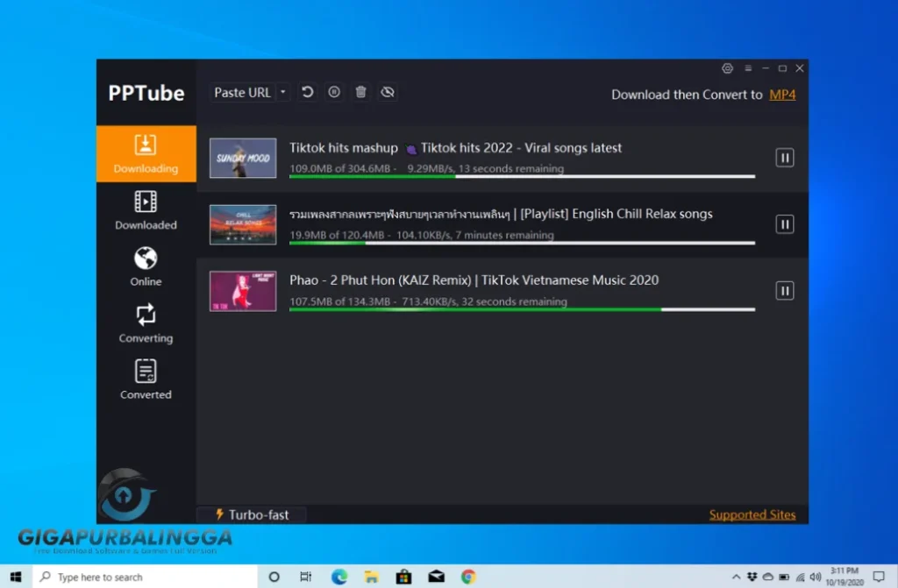Image resolution: width=898 pixels, height=588 pixels.
Task: Open the Converting tab in sidebar
Action: 146,324
